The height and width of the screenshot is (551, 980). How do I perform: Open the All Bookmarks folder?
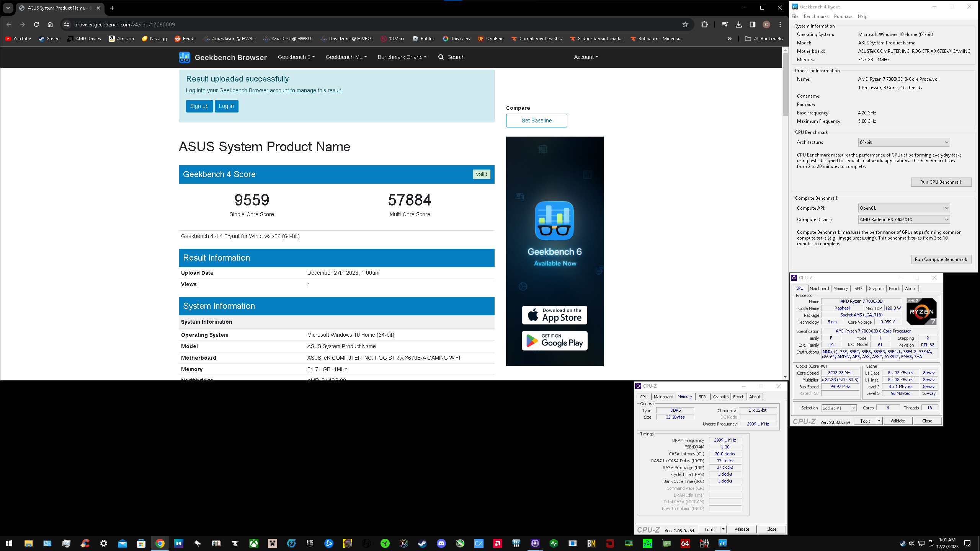[x=764, y=39]
